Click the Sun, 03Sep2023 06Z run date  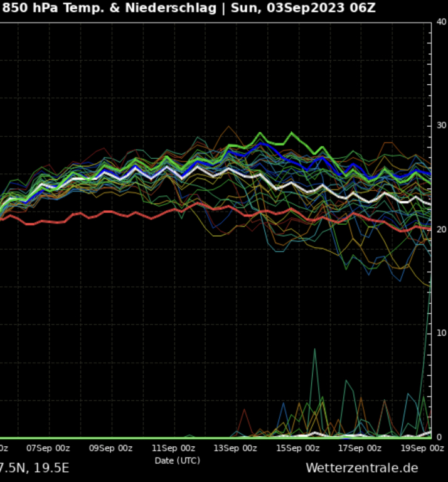click(304, 8)
